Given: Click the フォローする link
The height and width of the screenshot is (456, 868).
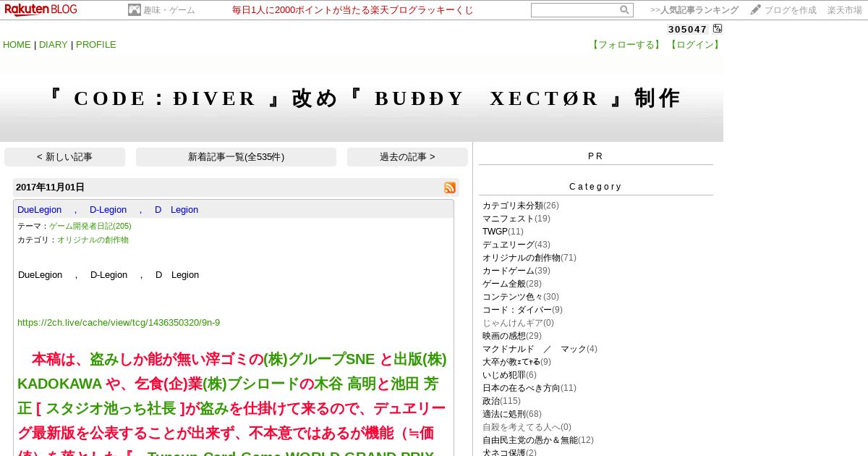Looking at the screenshot, I should pos(627,44).
